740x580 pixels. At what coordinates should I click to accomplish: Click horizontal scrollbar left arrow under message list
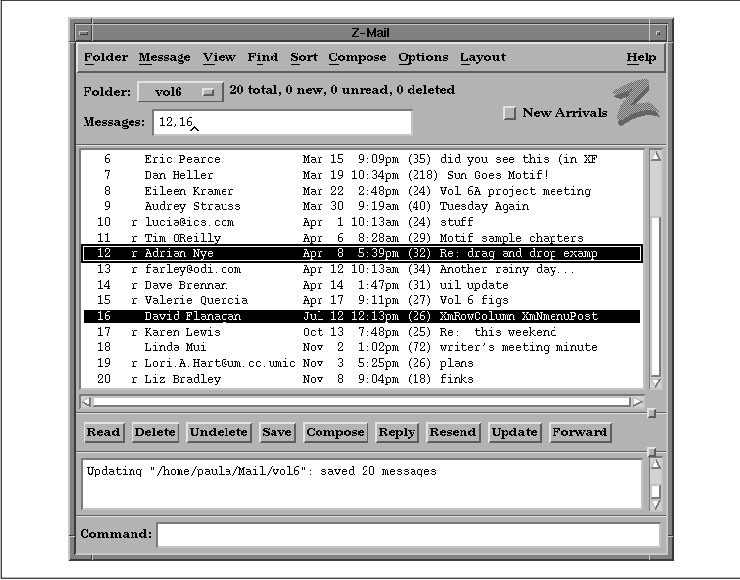pyautogui.click(x=87, y=402)
